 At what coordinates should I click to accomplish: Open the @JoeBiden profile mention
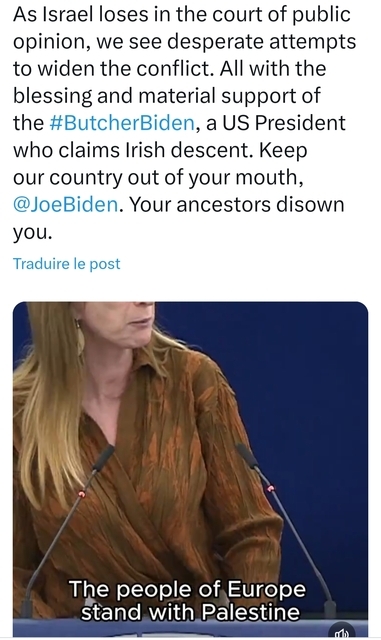pyautogui.click(x=67, y=204)
